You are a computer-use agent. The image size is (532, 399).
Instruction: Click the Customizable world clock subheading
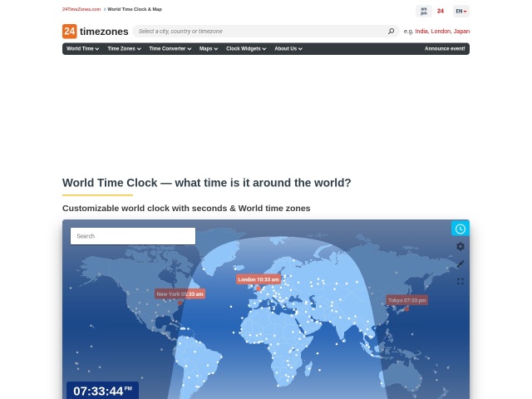pos(186,208)
